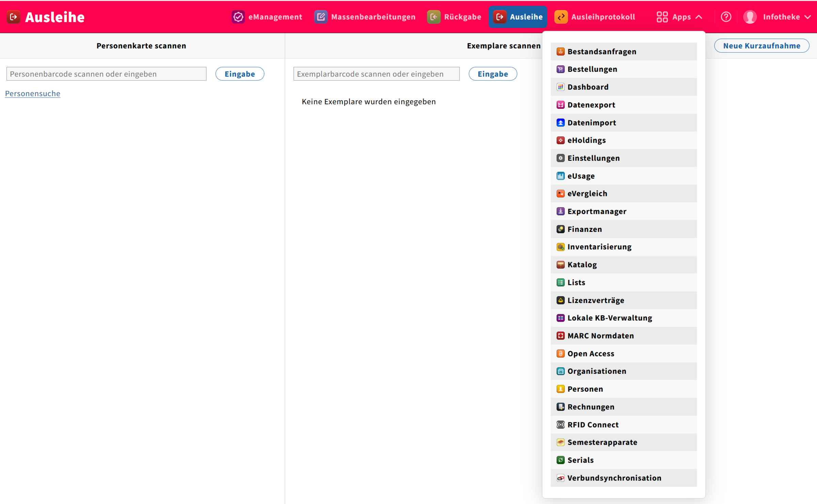Open the Dashboard app icon
This screenshot has width=817, height=504.
pos(560,87)
